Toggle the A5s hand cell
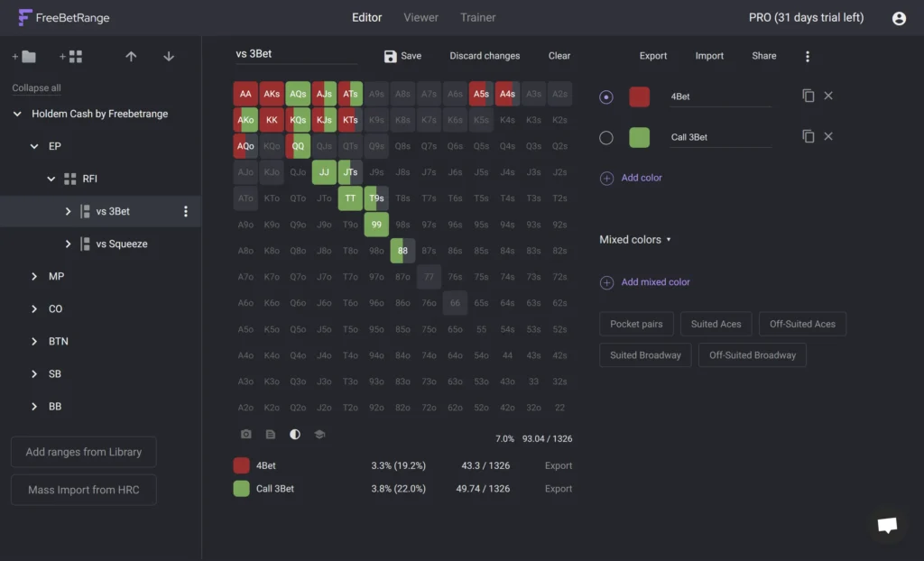The image size is (924, 561). pos(481,94)
